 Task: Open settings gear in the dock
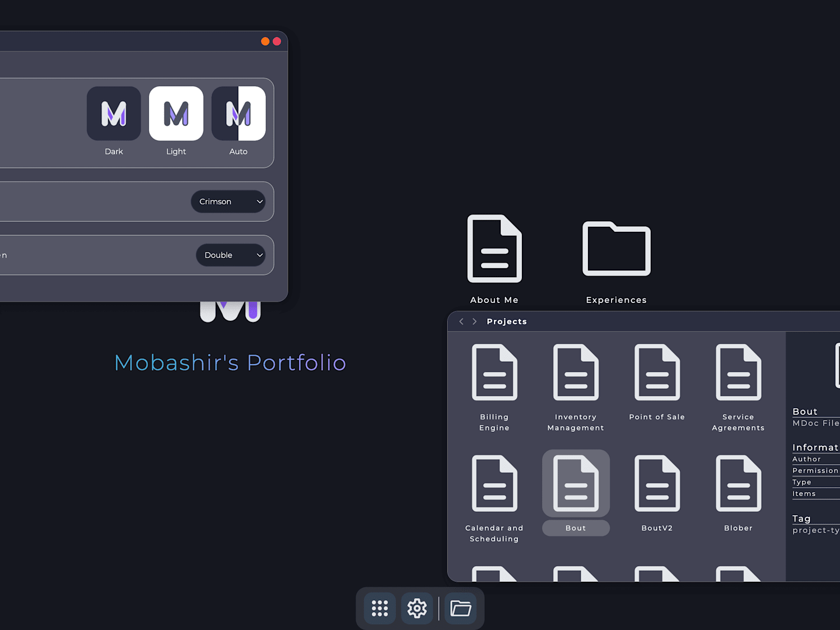pos(417,608)
